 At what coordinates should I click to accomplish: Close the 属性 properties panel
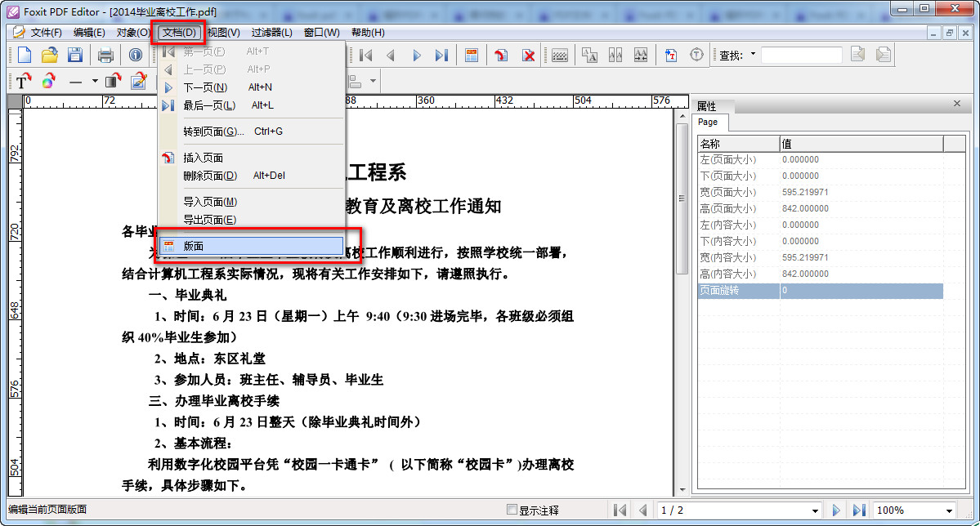click(956, 105)
